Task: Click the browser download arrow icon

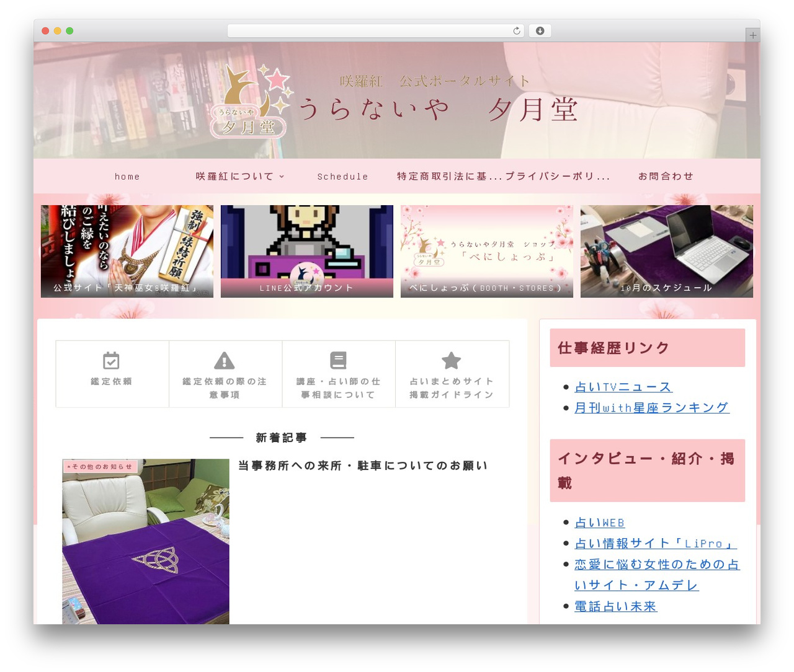Action: pos(540,31)
